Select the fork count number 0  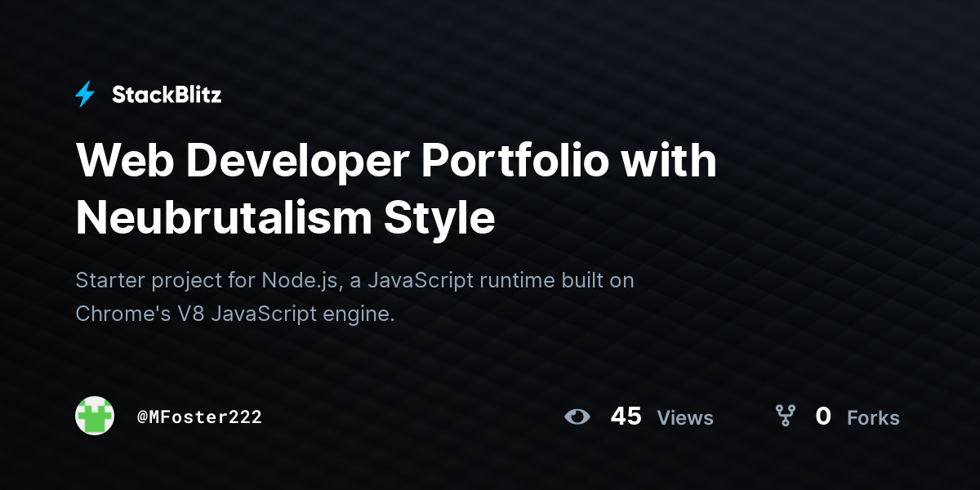pyautogui.click(x=823, y=416)
